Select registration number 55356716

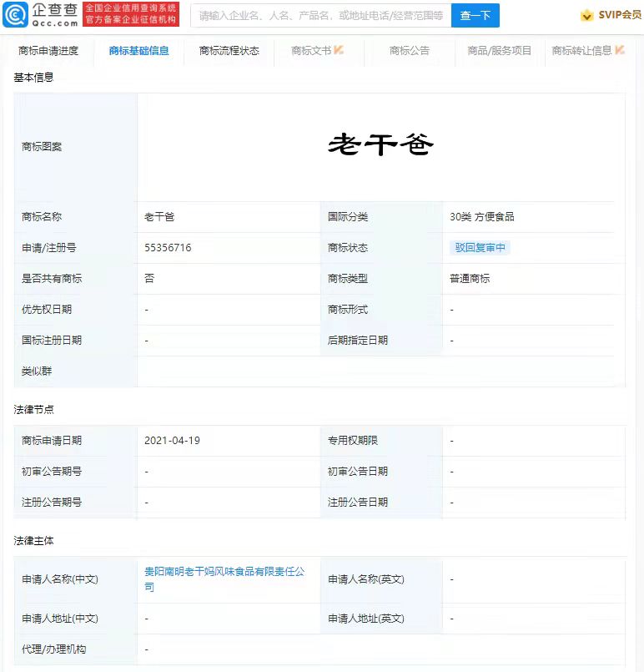168,248
